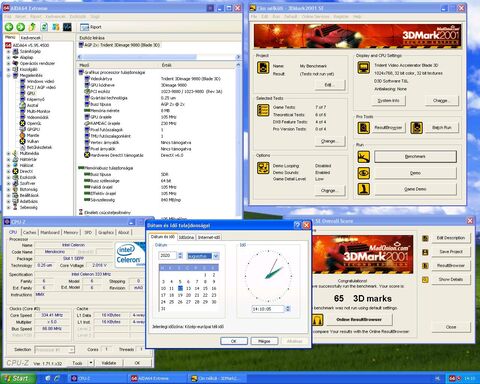
Task: Switch to the Caches tab in CPU-Z
Action: pyautogui.click(x=30, y=232)
